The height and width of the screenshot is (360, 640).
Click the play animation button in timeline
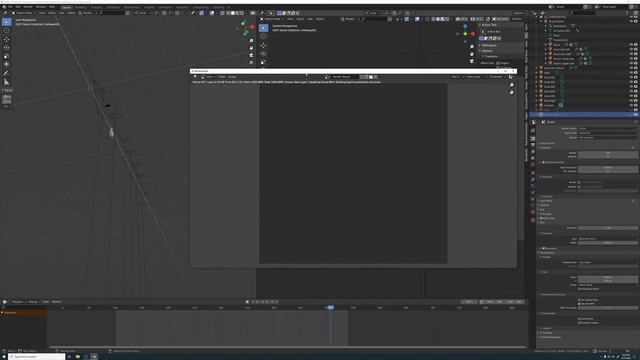pyautogui.click(x=268, y=302)
